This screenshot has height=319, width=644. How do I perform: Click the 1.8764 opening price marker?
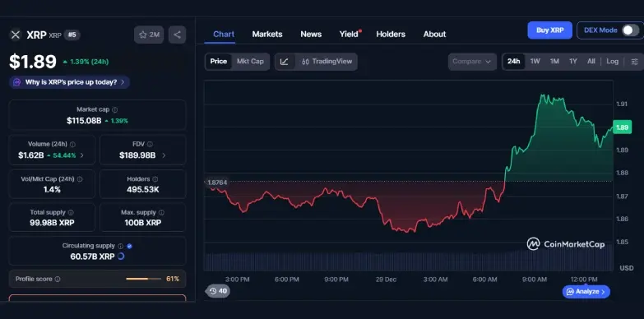tap(217, 182)
